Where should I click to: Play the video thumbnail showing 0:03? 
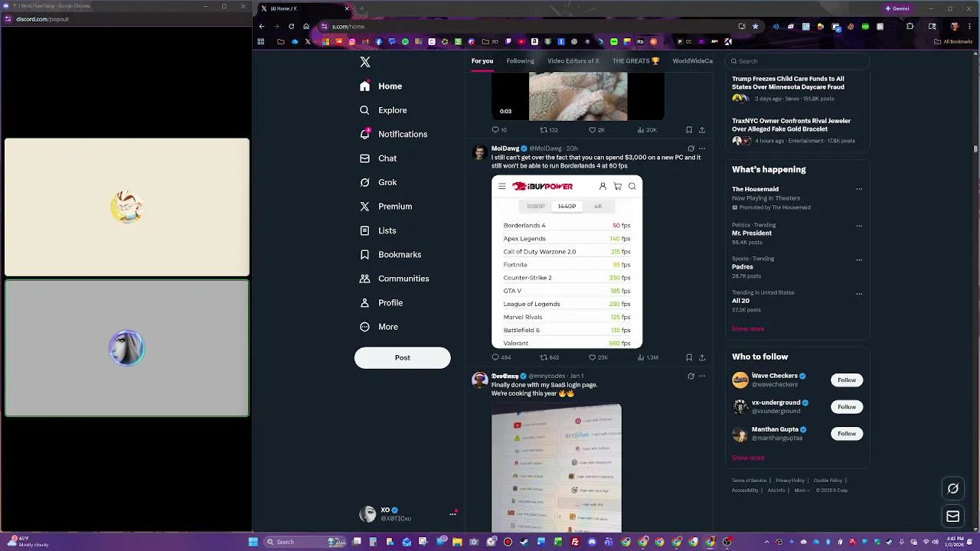(578, 96)
